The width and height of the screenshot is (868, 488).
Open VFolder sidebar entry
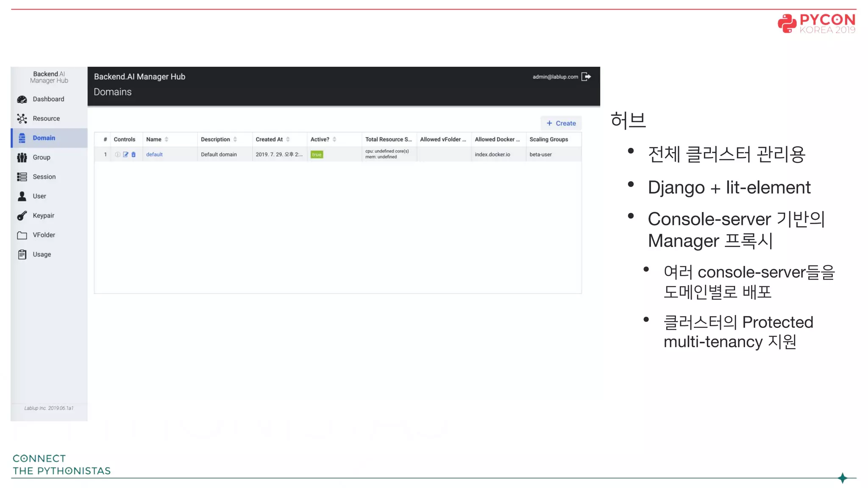(x=49, y=235)
